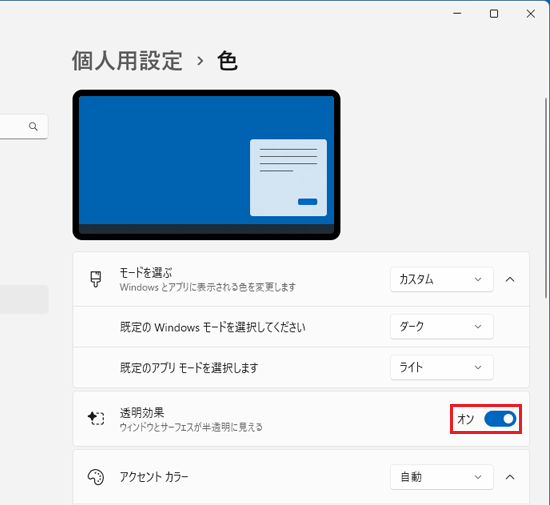Collapse the アクセント カラー section chevron
This screenshot has height=505, width=550.
tap(510, 477)
